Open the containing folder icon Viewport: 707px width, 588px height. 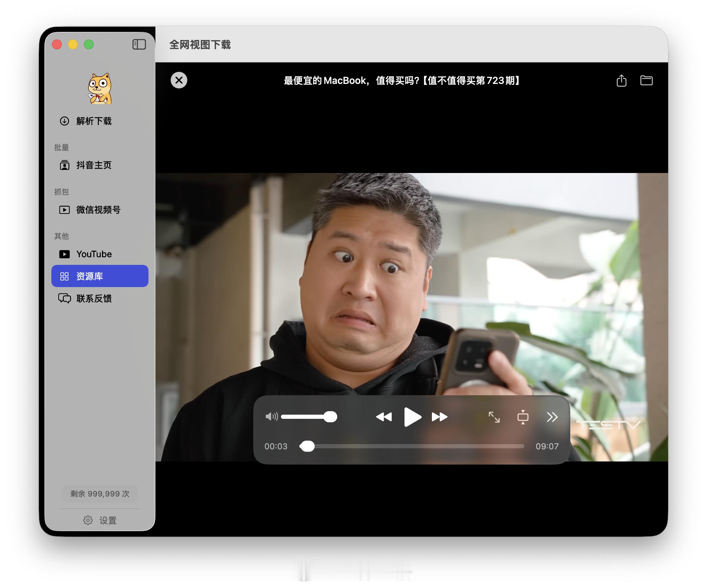646,80
